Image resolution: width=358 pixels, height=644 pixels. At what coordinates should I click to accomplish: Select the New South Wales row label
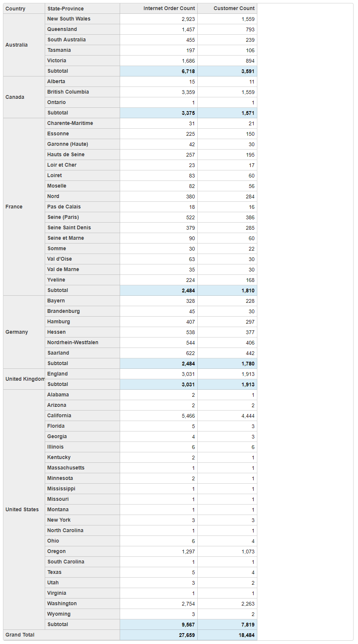(x=69, y=19)
